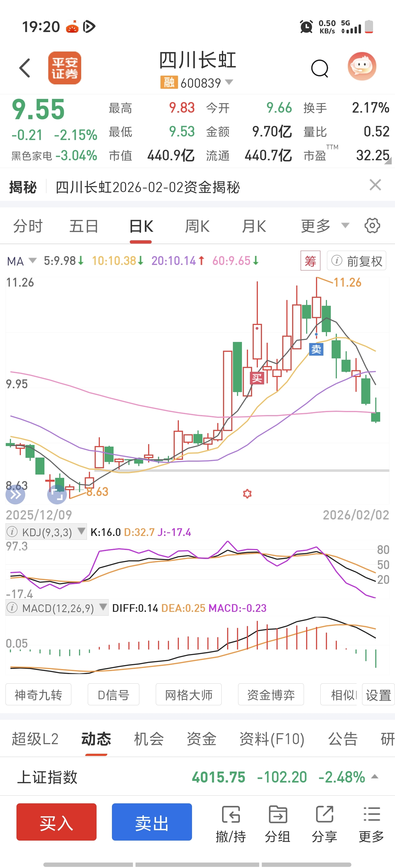Open the assistant robot avatar
The height and width of the screenshot is (868, 395).
362,66
